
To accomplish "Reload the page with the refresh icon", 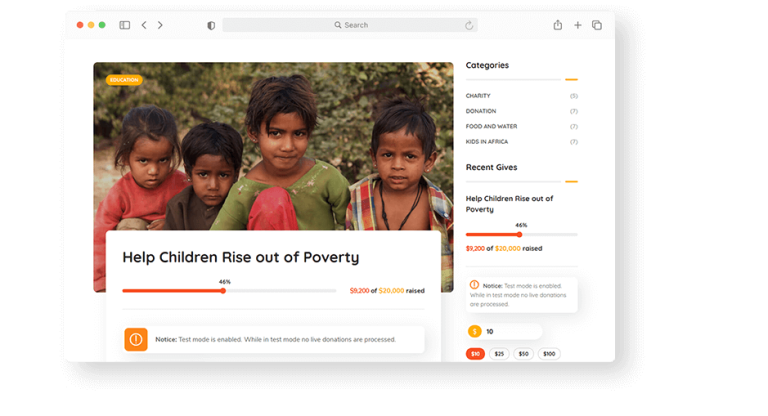I will 469,25.
